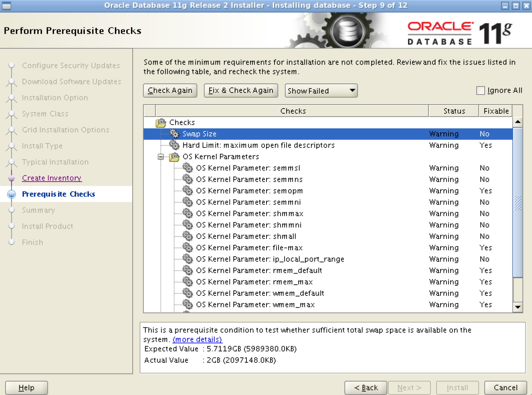Image resolution: width=532 pixels, height=395 pixels.
Task: Go back with the Back button
Action: [x=366, y=388]
